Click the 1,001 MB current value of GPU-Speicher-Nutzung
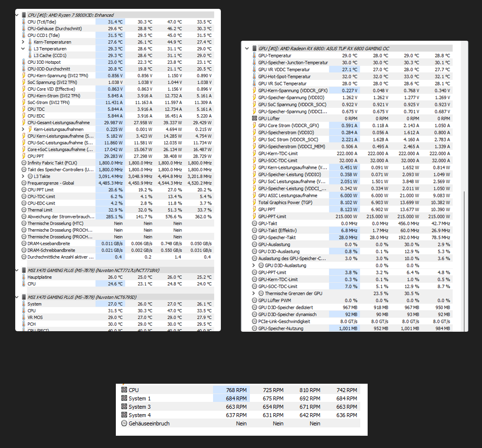Image resolution: width=482 pixels, height=448 pixels. coord(348,328)
